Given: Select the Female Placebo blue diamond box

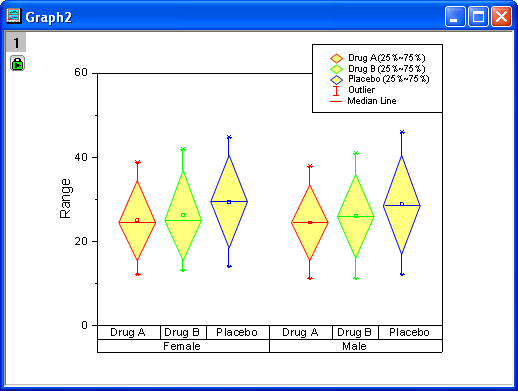Looking at the screenshot, I should pyautogui.click(x=229, y=202).
